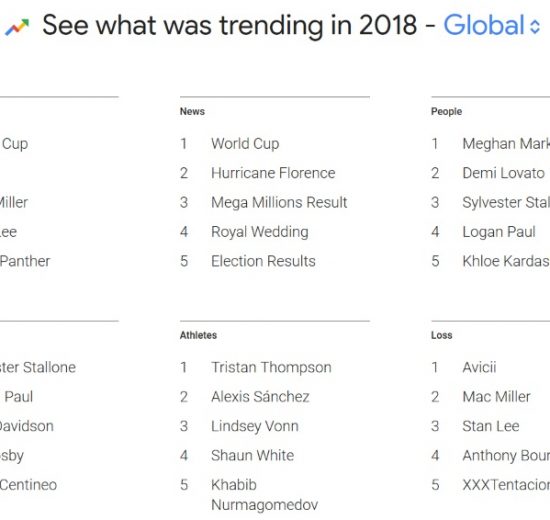Screen dimensions: 550x520
Task: Select Lindsey Vonn under Athletes
Action: 255,426
